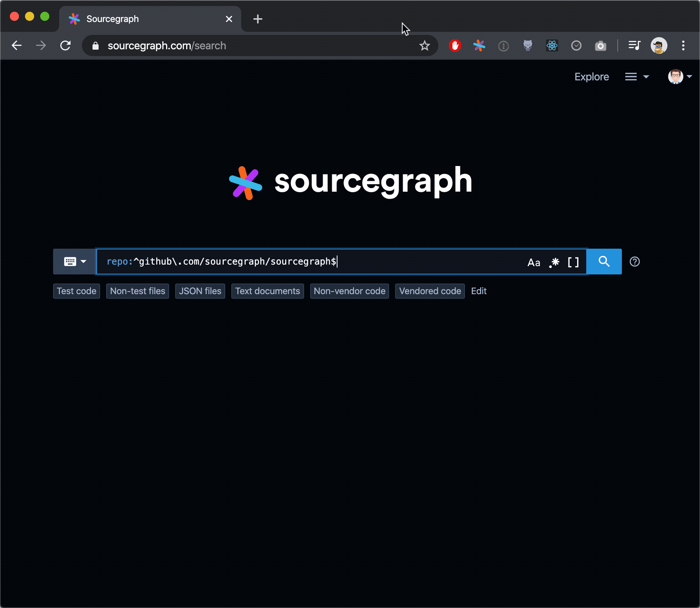Click the address bar URL
700x608 pixels.
(167, 46)
